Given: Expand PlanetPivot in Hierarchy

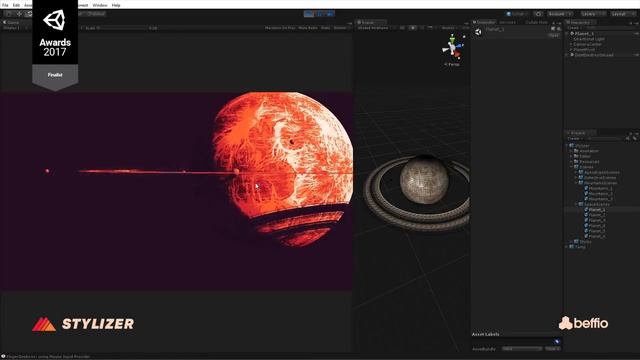Looking at the screenshot, I should 571,49.
